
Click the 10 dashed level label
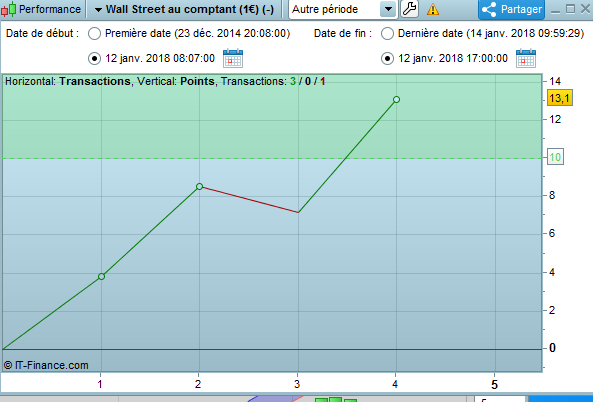555,157
